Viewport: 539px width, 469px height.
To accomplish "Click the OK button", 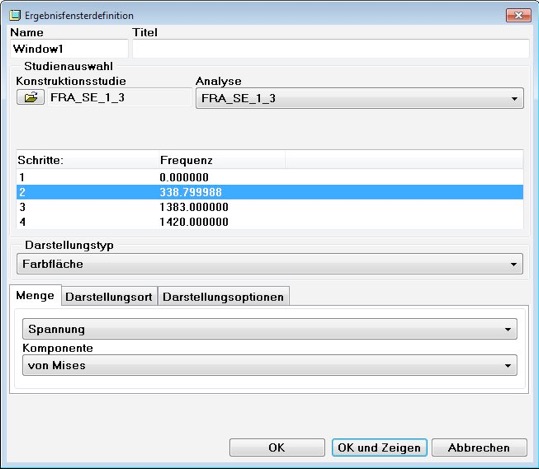I will click(277, 448).
